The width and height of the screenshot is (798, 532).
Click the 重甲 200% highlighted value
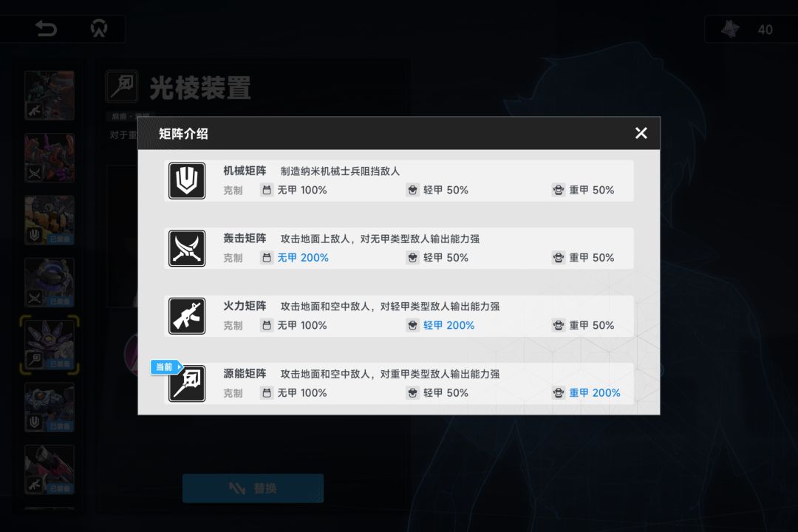pos(594,393)
